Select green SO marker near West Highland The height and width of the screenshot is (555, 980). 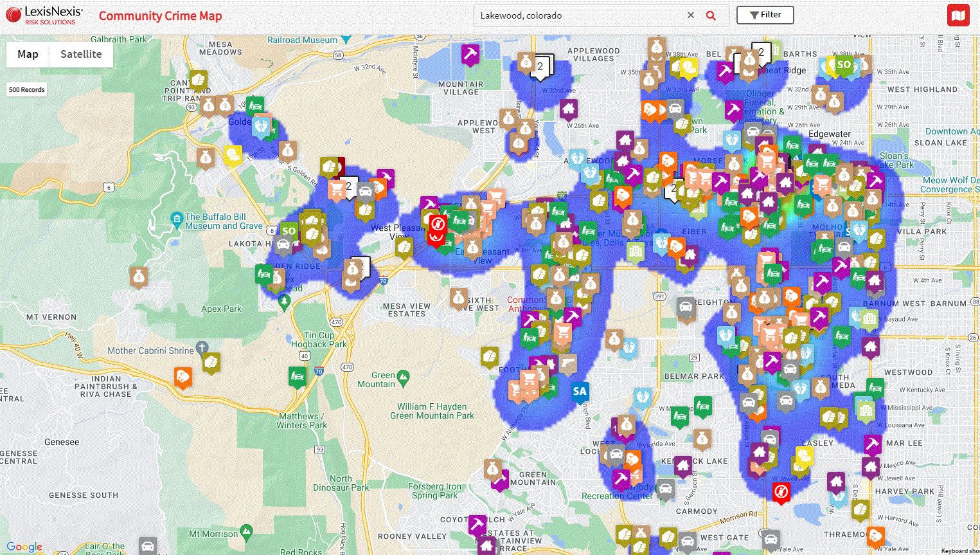(844, 66)
